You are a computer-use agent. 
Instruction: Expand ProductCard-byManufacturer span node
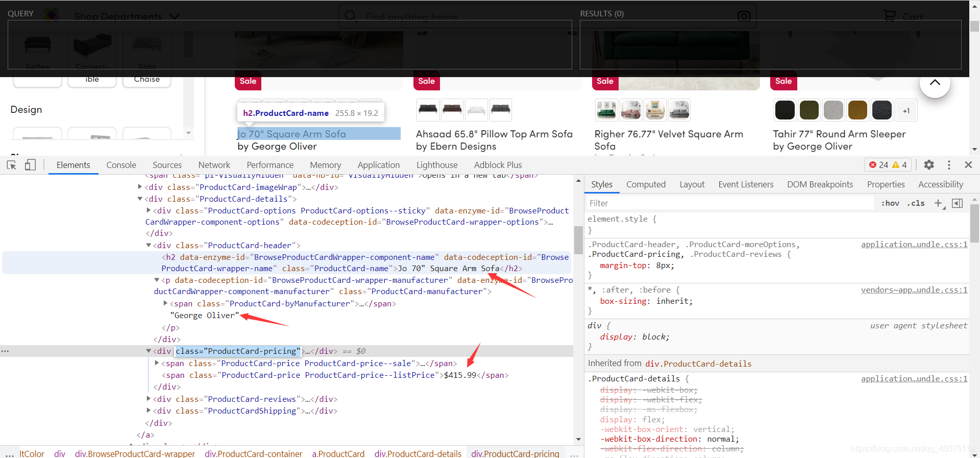(x=165, y=303)
